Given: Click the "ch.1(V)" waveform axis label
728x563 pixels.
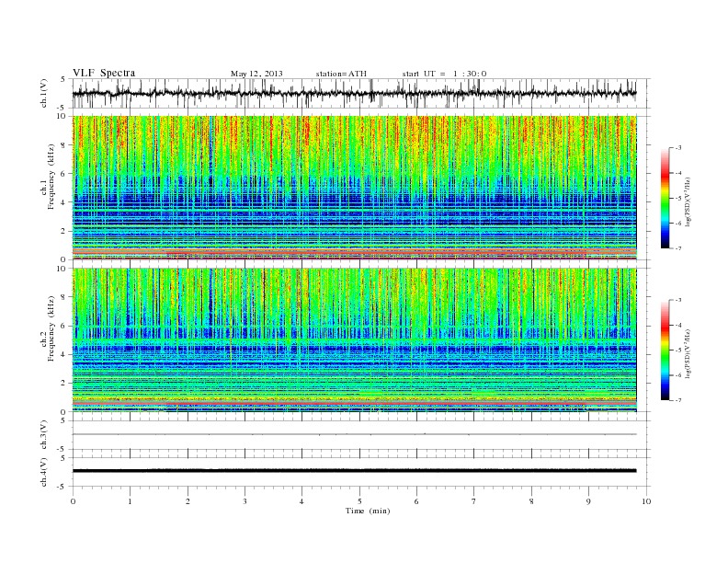Looking at the screenshot, I should tap(43, 94).
